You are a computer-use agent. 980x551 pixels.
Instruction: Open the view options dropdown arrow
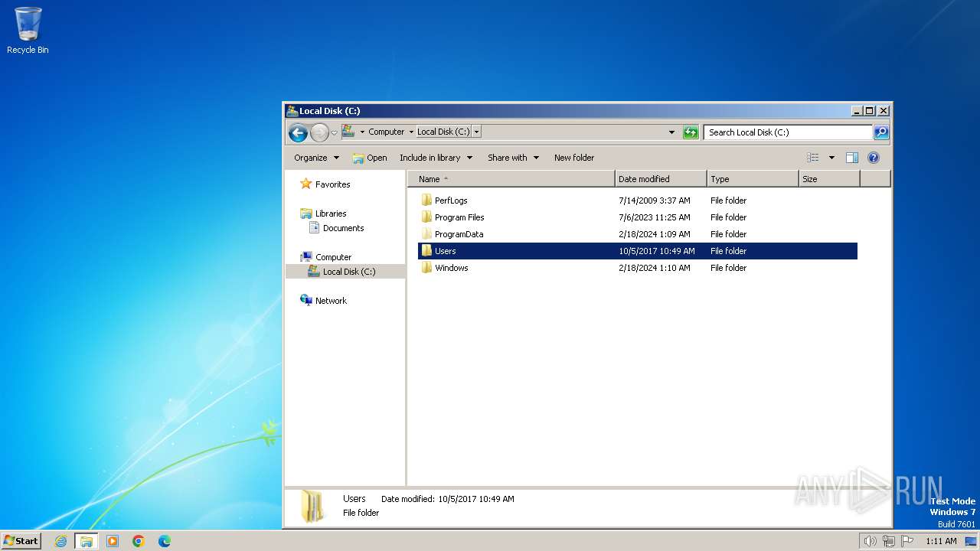(x=831, y=158)
